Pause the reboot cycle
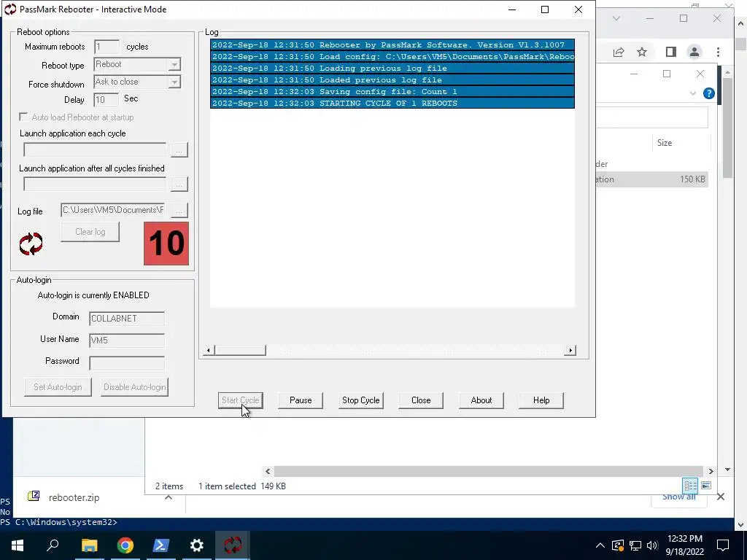Screen dimensions: 747x560 301,400
